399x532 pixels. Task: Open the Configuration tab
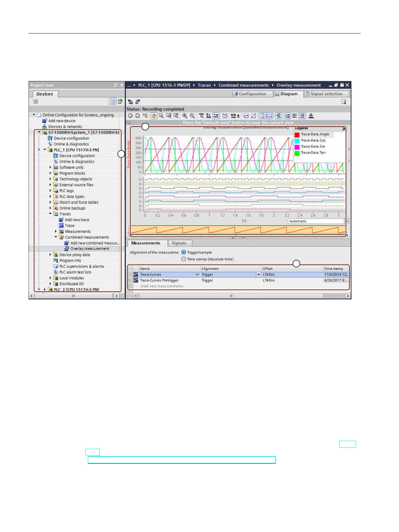point(250,94)
